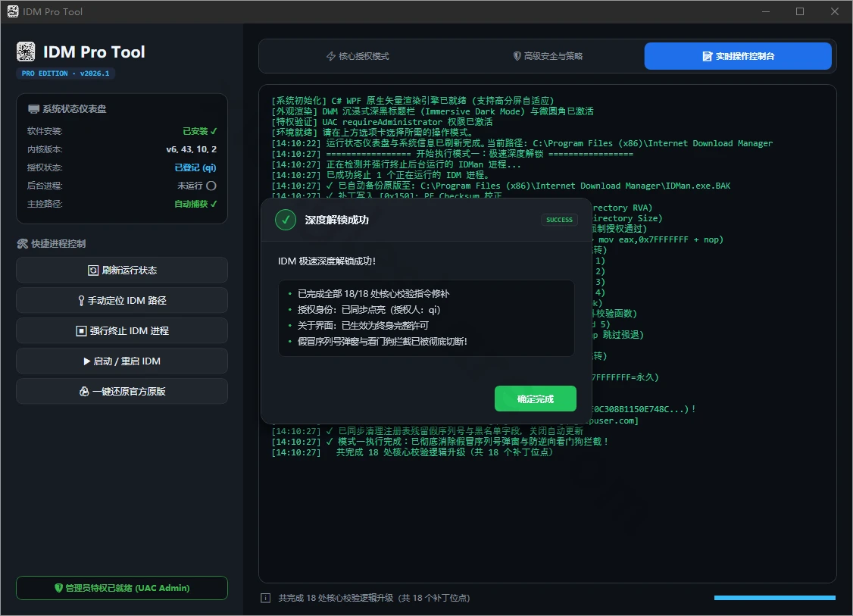Viewport: 853px width, 616px height.
Task: Click the 已安装 checkmark status
Action: point(200,131)
